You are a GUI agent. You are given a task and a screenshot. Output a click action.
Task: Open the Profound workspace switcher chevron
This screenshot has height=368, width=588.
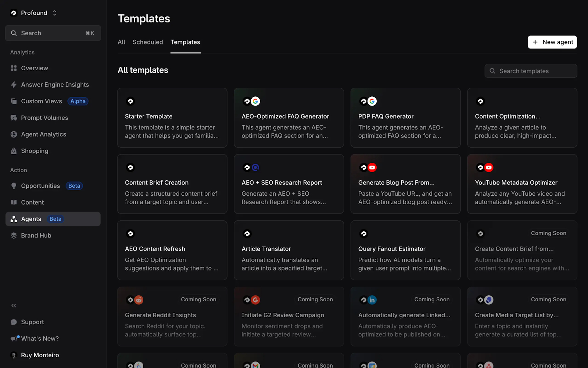coord(54,13)
